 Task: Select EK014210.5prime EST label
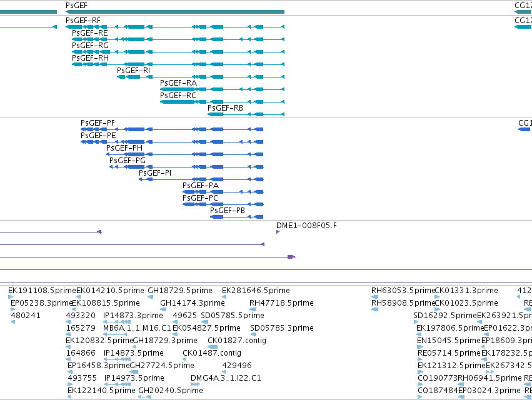[110, 291]
